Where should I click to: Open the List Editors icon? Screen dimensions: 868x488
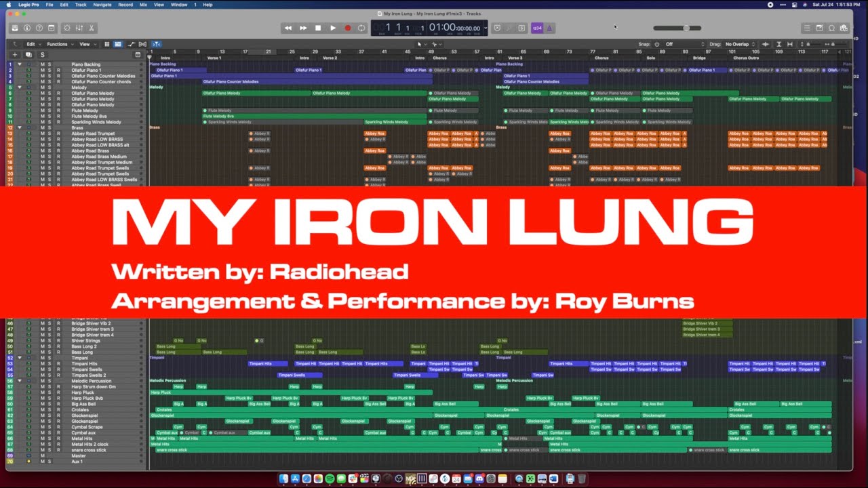[x=807, y=28]
